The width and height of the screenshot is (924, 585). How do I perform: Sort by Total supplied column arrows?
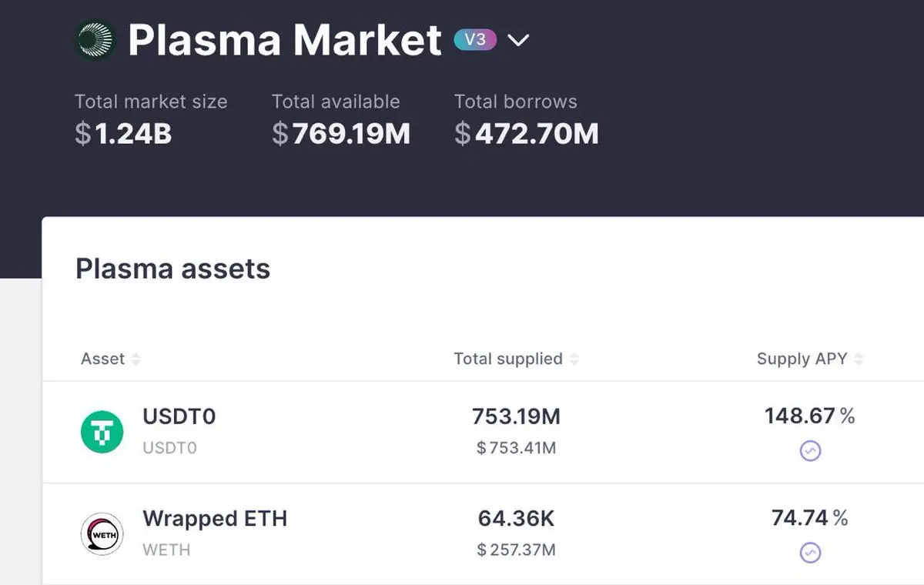[574, 359]
